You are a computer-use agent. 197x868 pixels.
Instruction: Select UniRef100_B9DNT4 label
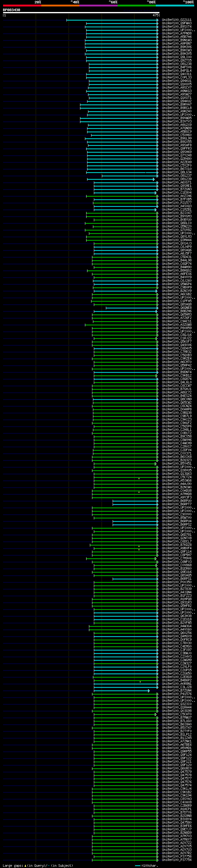pos(176,372)
